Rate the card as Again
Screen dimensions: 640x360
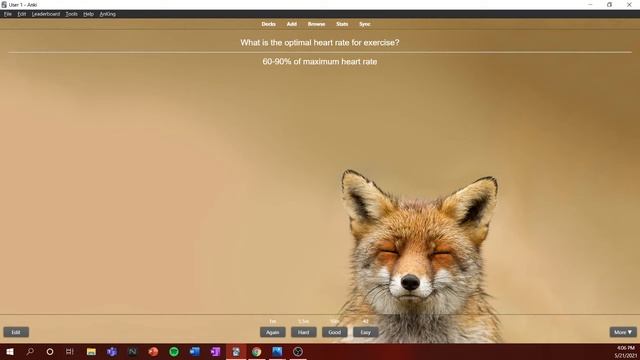click(273, 332)
